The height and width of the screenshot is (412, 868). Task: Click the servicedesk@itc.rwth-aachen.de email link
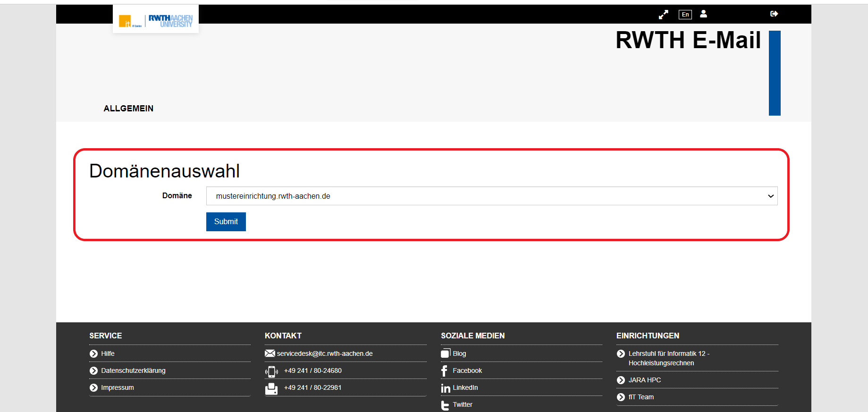tap(325, 353)
